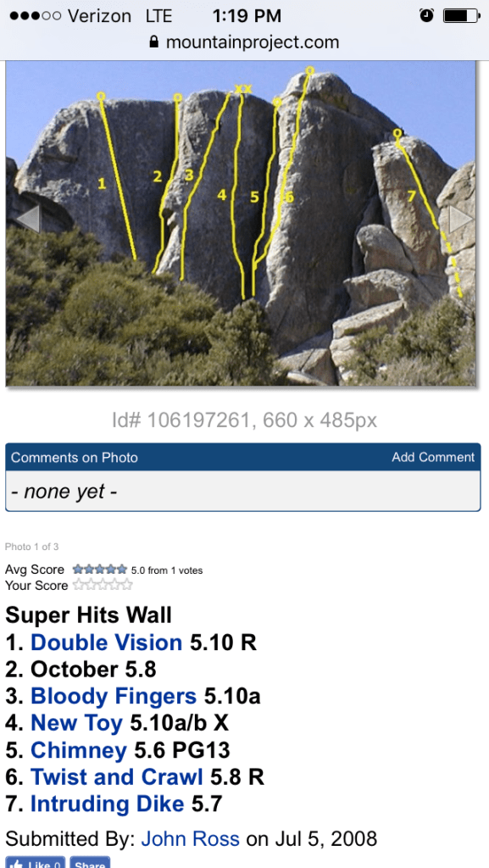
Task: Rate photo with the first empty star
Action: tap(79, 585)
